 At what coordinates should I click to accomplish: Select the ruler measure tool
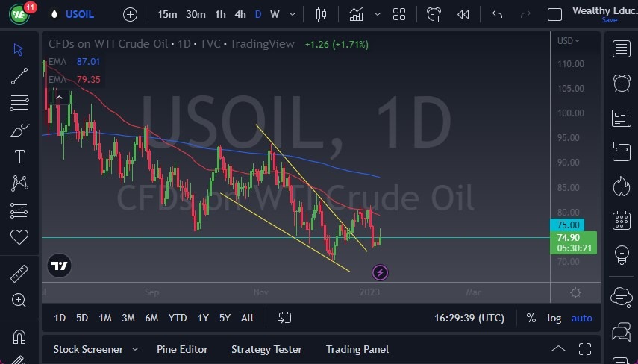pyautogui.click(x=19, y=273)
